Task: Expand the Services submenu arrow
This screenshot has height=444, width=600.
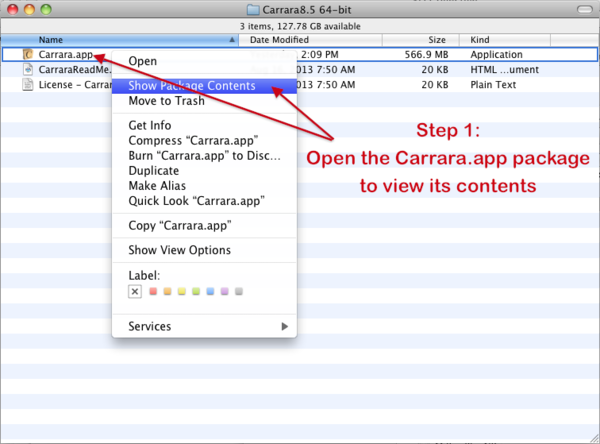Action: click(x=284, y=326)
